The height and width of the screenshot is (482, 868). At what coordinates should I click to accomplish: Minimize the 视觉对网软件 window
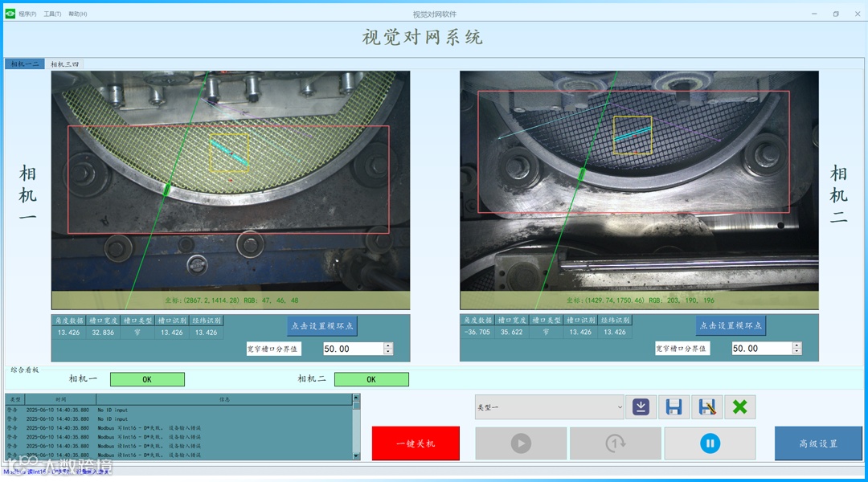[x=814, y=14]
